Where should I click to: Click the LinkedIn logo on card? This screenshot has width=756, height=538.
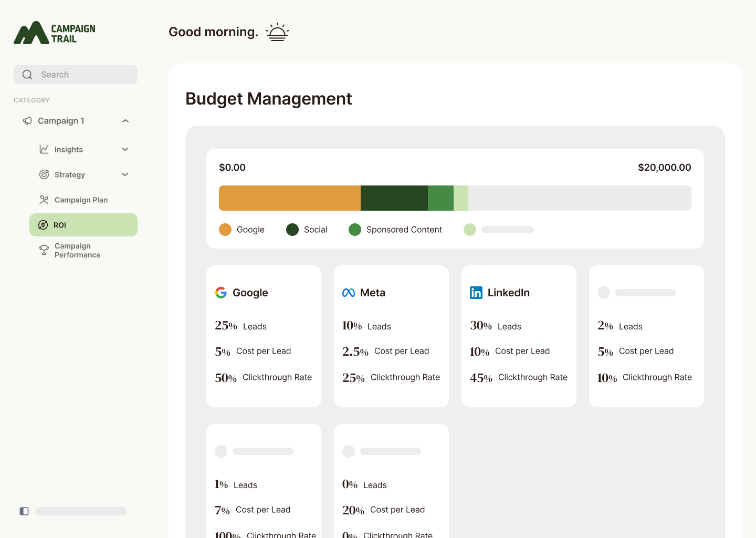pyautogui.click(x=476, y=293)
